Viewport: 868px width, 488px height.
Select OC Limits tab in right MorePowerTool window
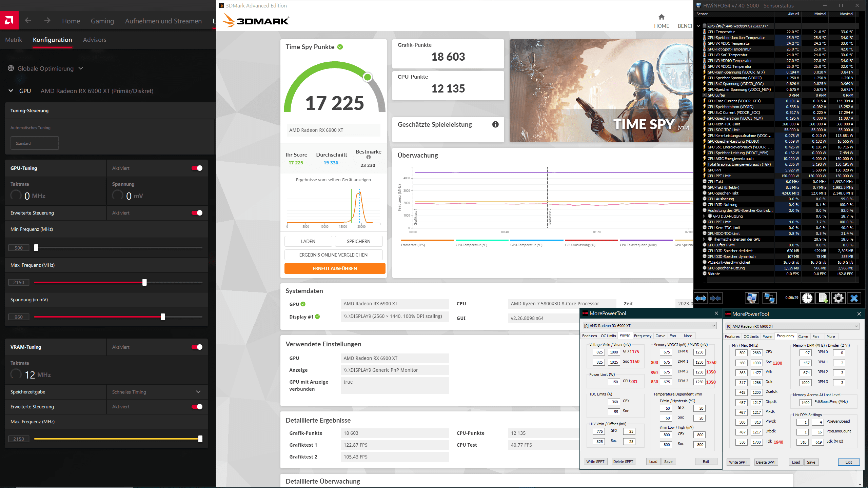(751, 337)
